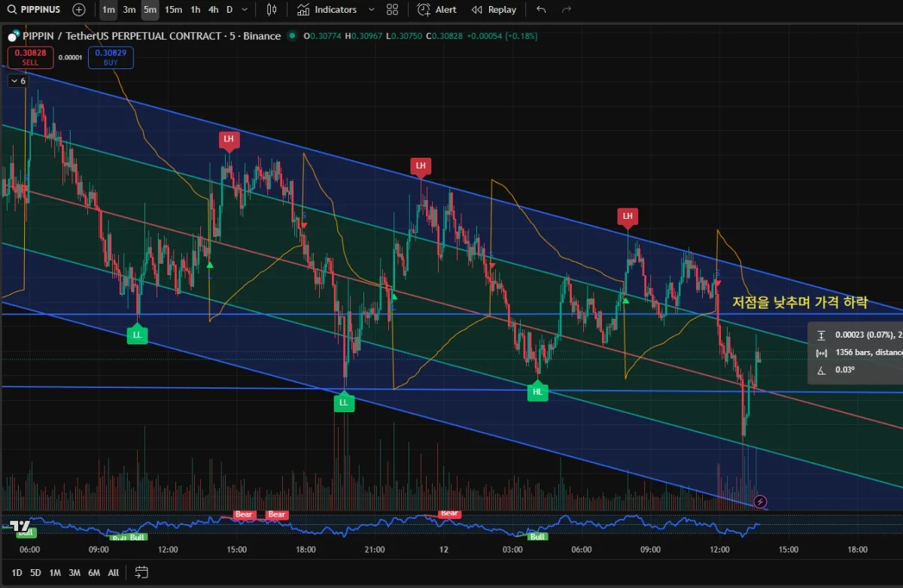Click the PIPPIN / TetherUS PERPETUAL CONTRACT title
Screen dimensions: 903x588
123,36
